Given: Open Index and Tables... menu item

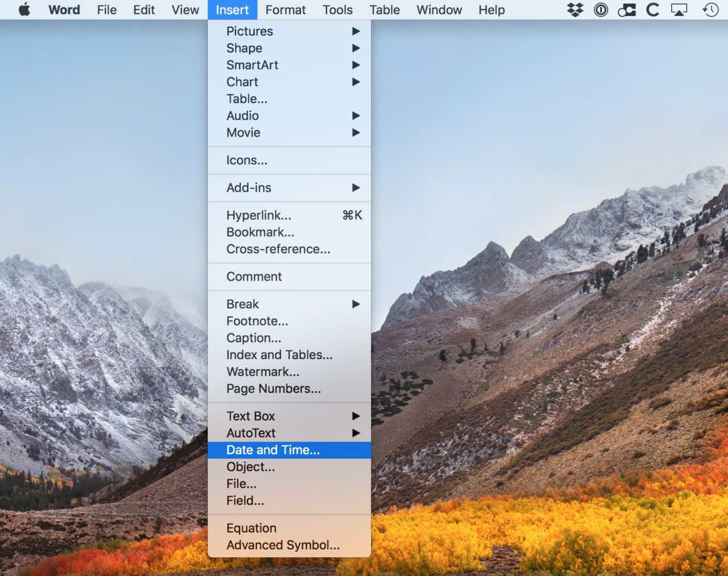Looking at the screenshot, I should pyautogui.click(x=289, y=355).
